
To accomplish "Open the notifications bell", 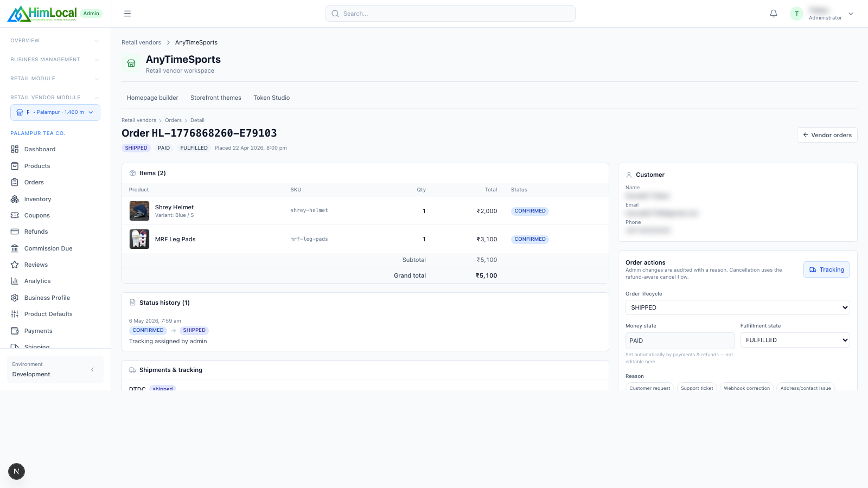I will [774, 14].
